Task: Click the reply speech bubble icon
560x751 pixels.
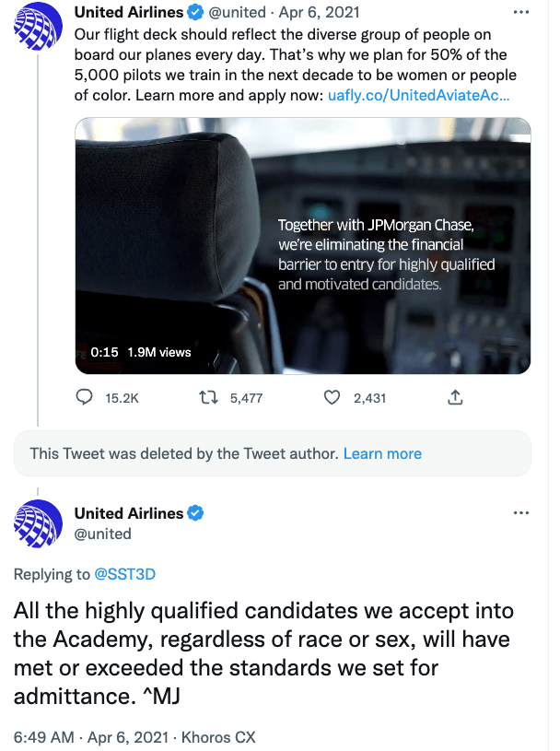Action: pos(84,397)
